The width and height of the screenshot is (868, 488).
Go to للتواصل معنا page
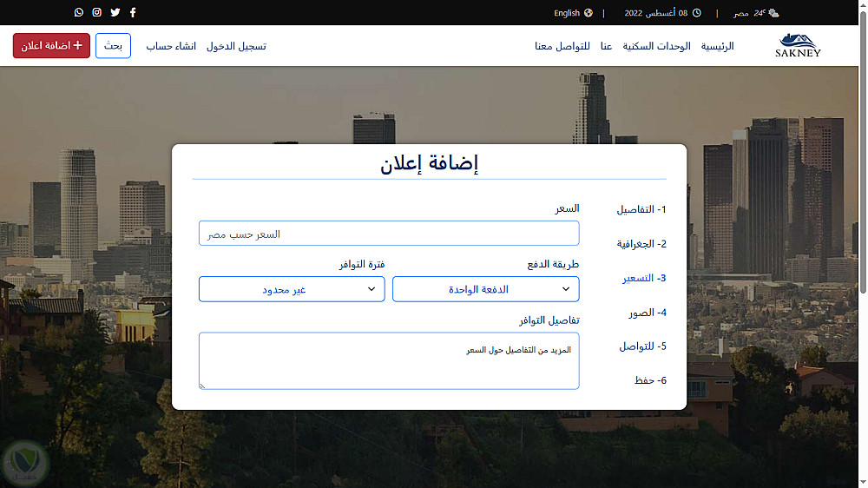pos(562,46)
